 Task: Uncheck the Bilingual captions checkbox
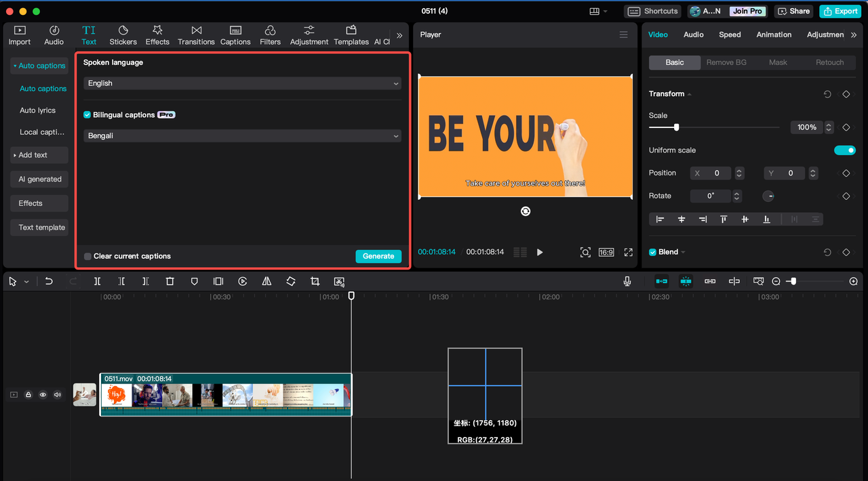click(x=87, y=115)
